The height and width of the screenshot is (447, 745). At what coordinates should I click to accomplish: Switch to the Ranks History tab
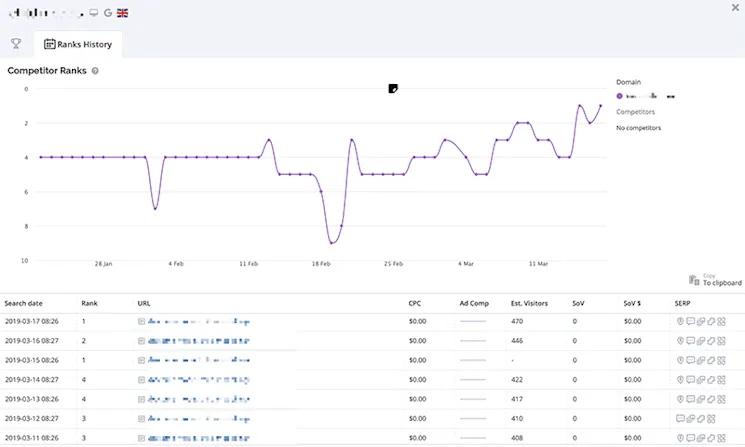click(x=78, y=44)
